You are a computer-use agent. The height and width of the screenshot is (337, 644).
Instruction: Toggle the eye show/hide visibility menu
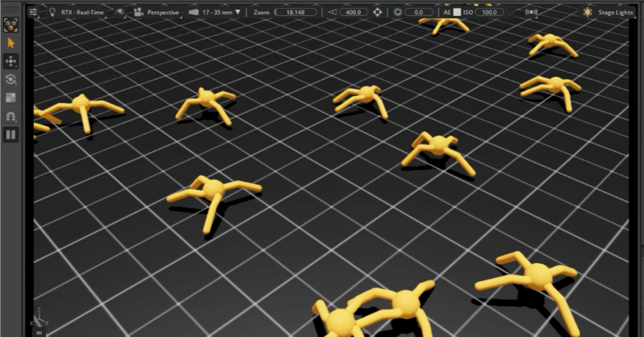[120, 12]
